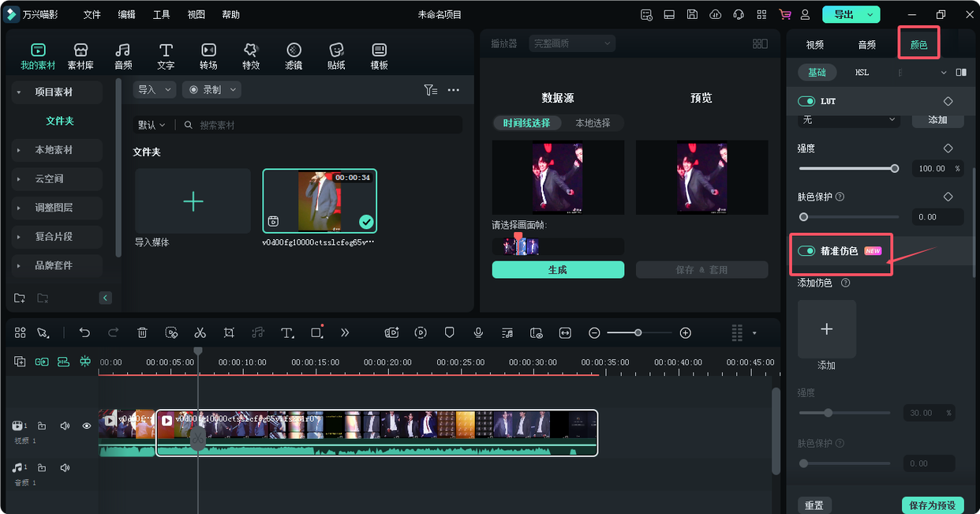
Task: Click the 生成 generate button
Action: point(558,269)
